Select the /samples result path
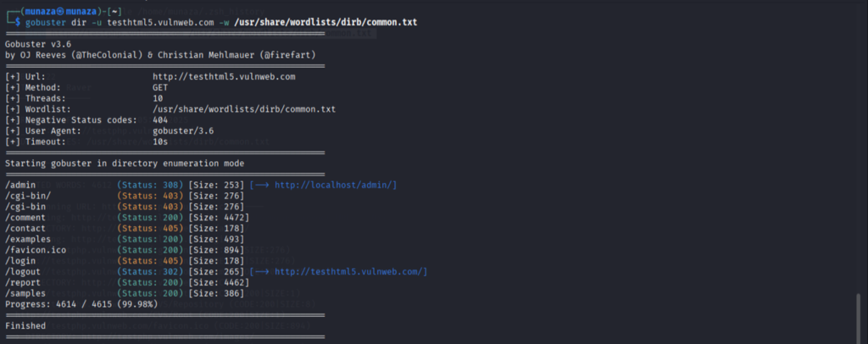Screen dimensions: 868x344 [x=25, y=293]
